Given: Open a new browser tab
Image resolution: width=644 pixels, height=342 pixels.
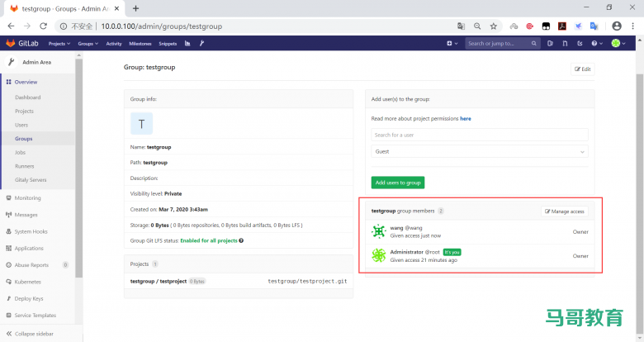Looking at the screenshot, I should tap(136, 8).
